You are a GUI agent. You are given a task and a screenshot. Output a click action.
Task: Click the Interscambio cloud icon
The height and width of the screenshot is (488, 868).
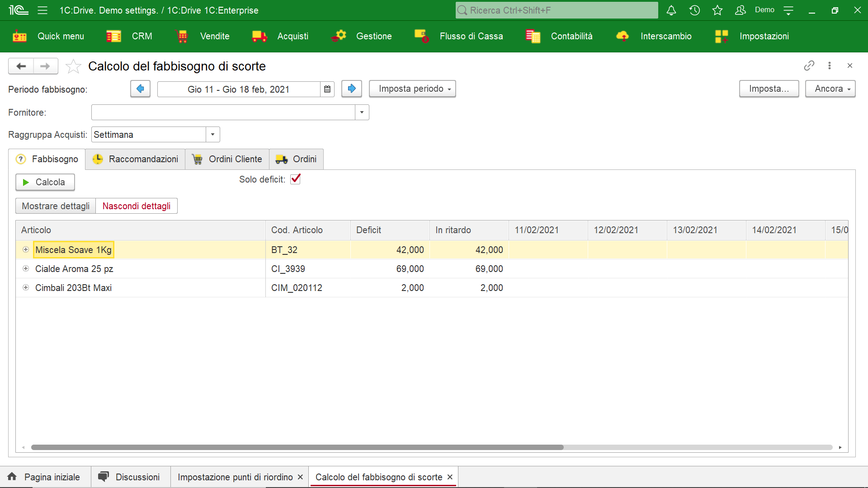pos(623,36)
